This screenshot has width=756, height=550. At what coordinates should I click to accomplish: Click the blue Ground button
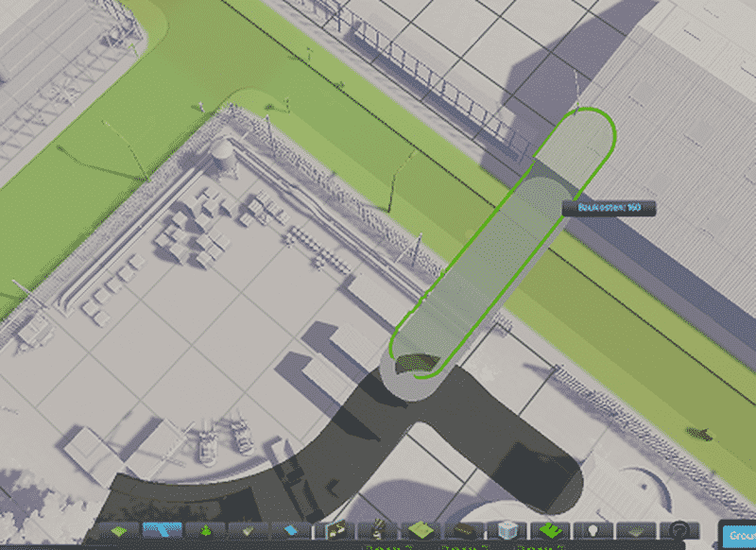pyautogui.click(x=737, y=534)
